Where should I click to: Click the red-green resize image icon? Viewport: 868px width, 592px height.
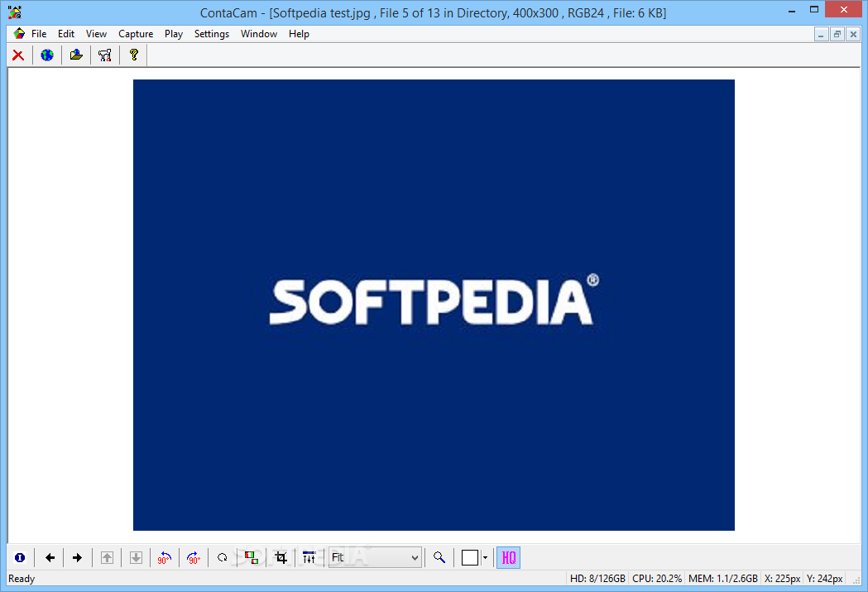point(252,558)
